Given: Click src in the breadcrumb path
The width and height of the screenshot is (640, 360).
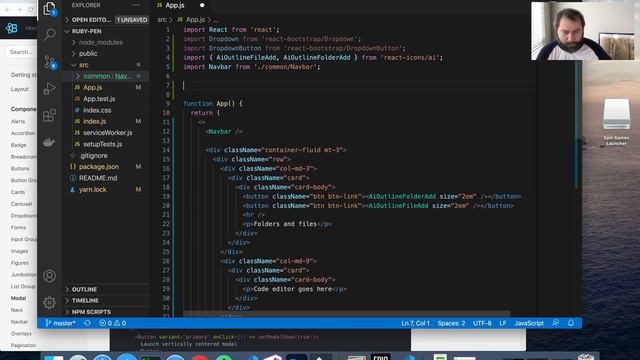Looking at the screenshot, I should tap(162, 20).
